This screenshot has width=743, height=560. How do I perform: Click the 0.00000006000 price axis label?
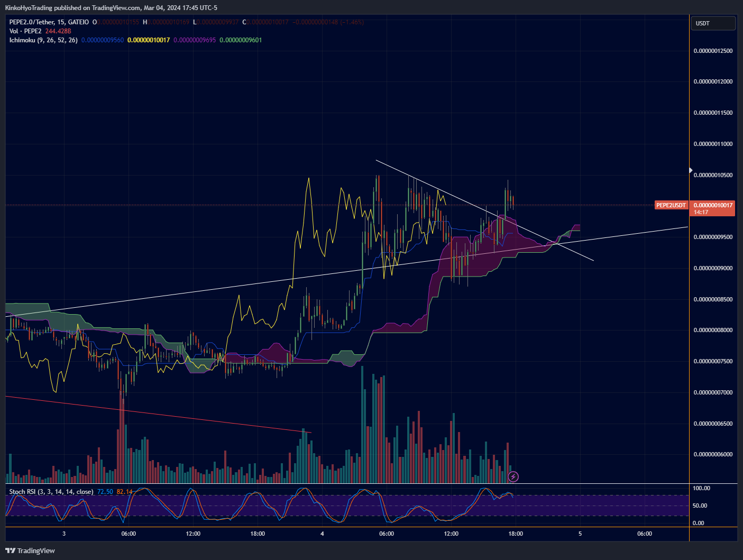(713, 454)
